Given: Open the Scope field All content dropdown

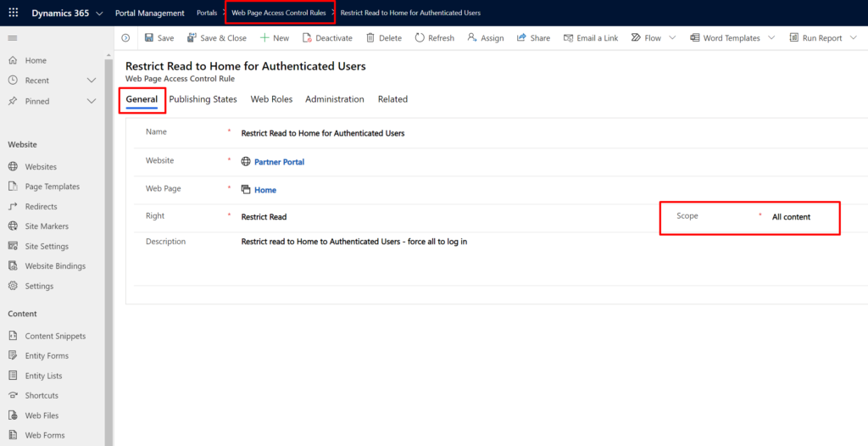Looking at the screenshot, I should tap(792, 216).
